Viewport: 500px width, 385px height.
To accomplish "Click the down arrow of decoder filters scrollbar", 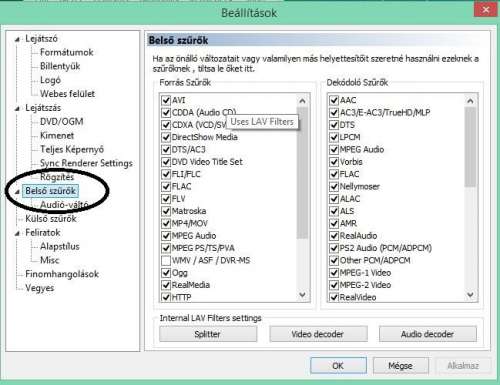I will (x=470, y=295).
